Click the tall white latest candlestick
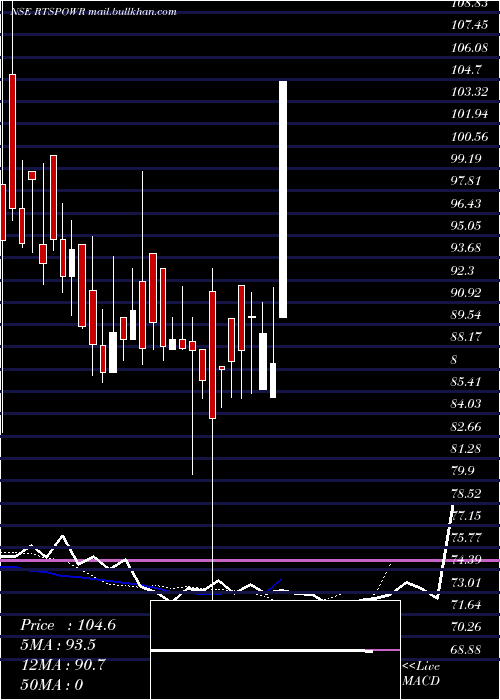 pyautogui.click(x=283, y=200)
